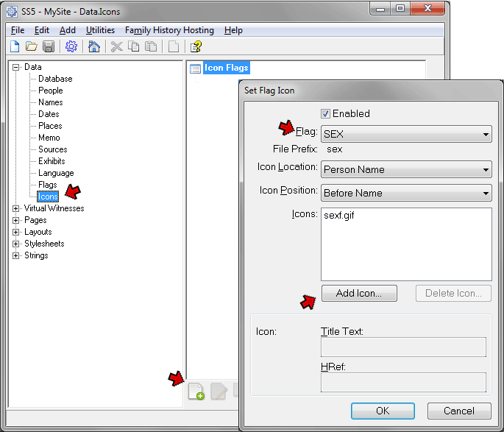Select the Exhibits tree item

(x=52, y=161)
